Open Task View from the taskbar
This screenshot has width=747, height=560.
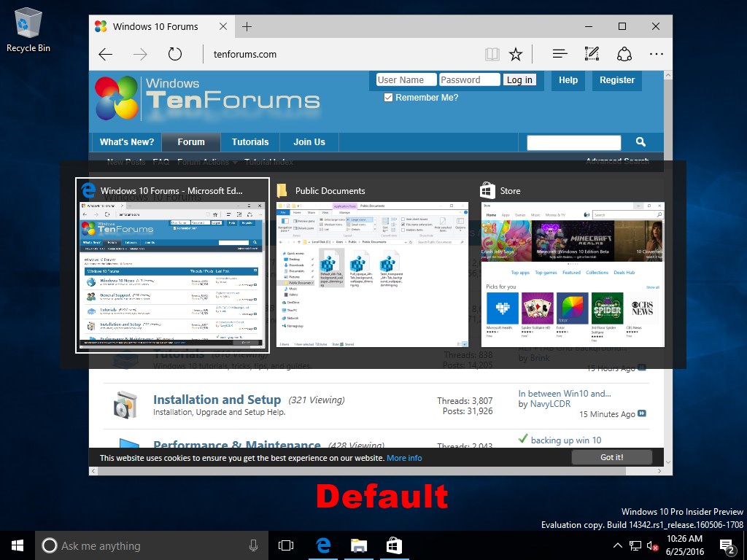pyautogui.click(x=285, y=545)
